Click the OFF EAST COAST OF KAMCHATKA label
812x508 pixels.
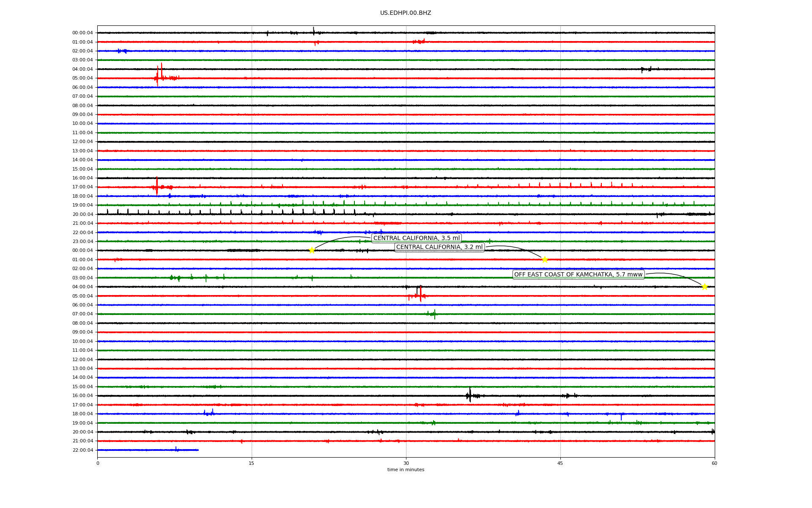click(x=578, y=275)
